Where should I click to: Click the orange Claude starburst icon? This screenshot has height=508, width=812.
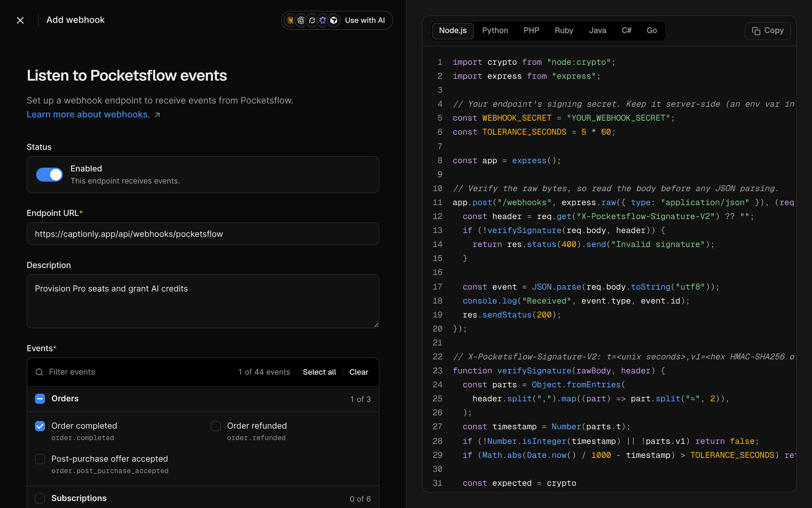[290, 20]
